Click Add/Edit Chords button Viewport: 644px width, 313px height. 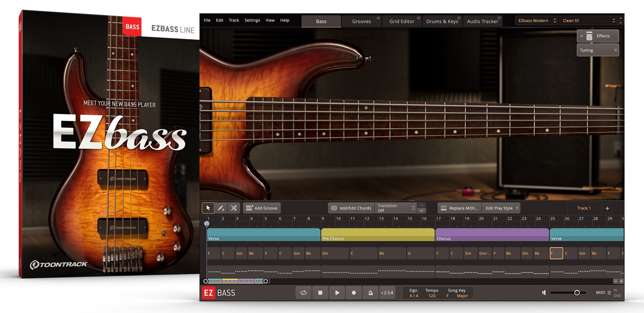[x=351, y=208]
